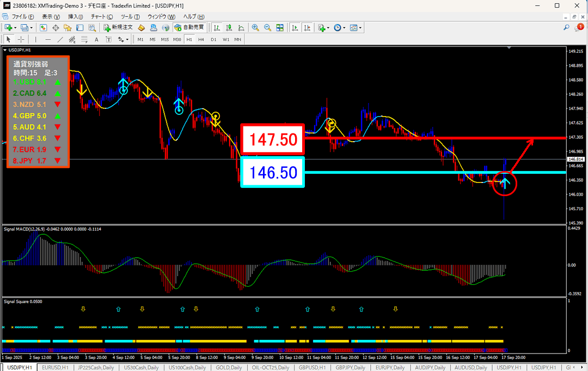Open the Strategy Tester icon

point(92,28)
